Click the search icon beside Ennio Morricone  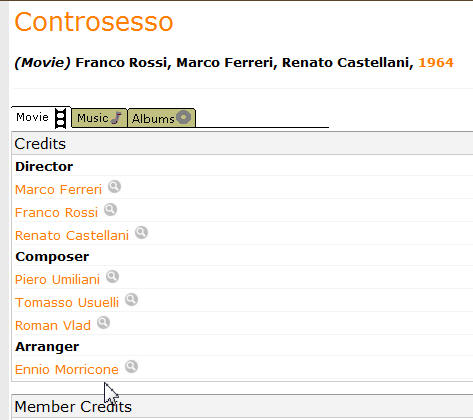(x=131, y=367)
